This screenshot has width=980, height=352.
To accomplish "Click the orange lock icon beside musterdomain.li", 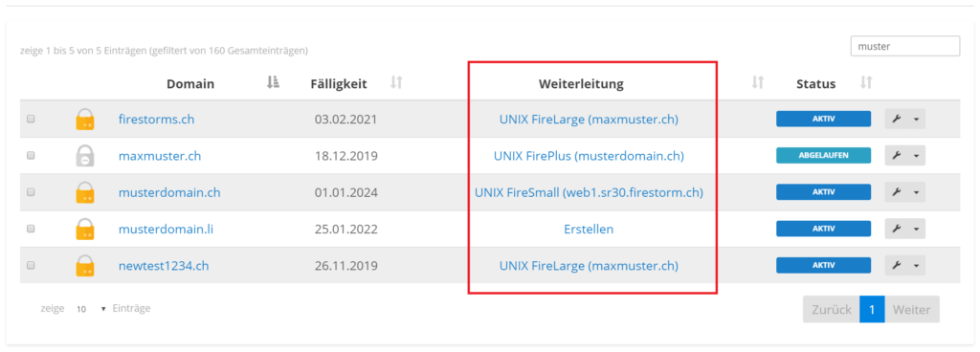I will pos(85,229).
